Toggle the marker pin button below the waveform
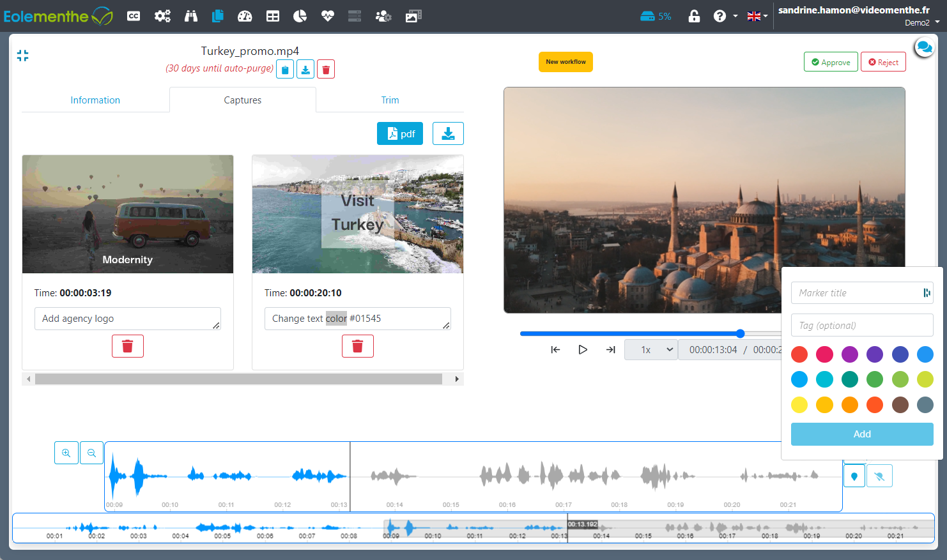Viewport: 947px width, 560px height. click(x=854, y=475)
